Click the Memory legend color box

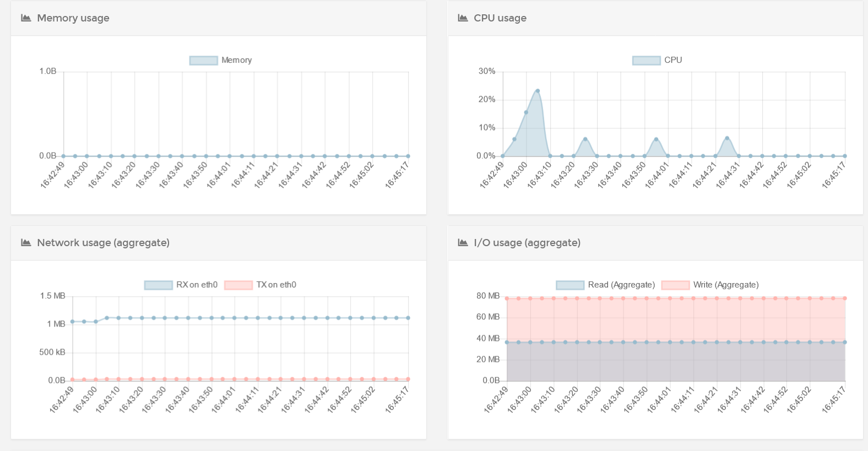tap(203, 61)
